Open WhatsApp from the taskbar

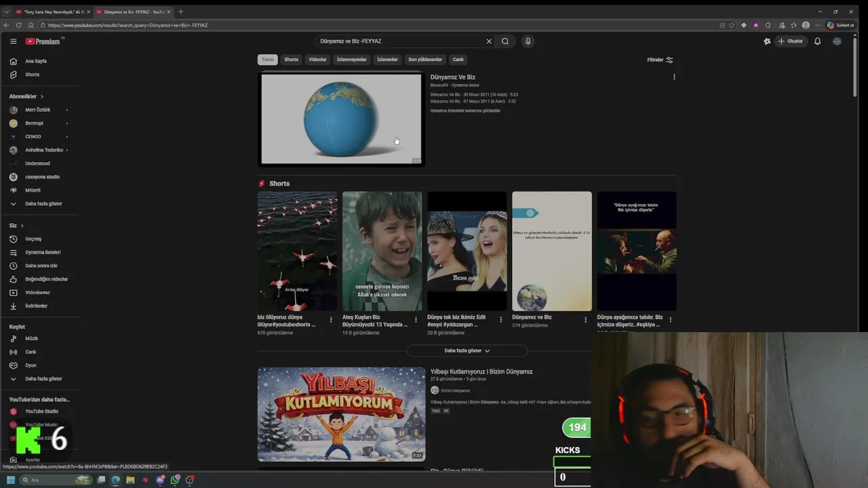tap(175, 480)
